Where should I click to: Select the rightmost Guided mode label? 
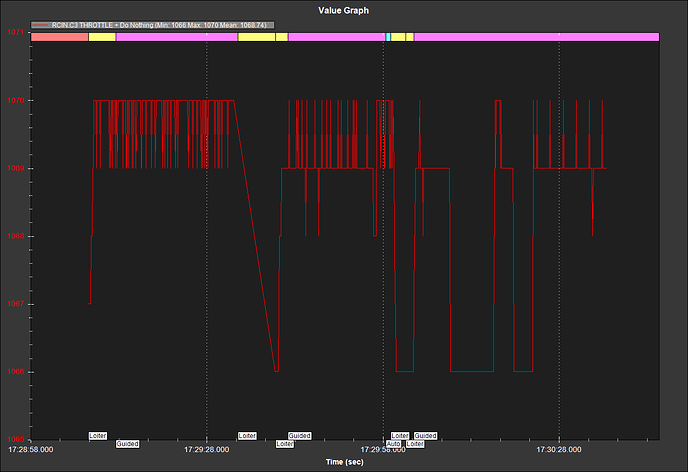coord(425,436)
